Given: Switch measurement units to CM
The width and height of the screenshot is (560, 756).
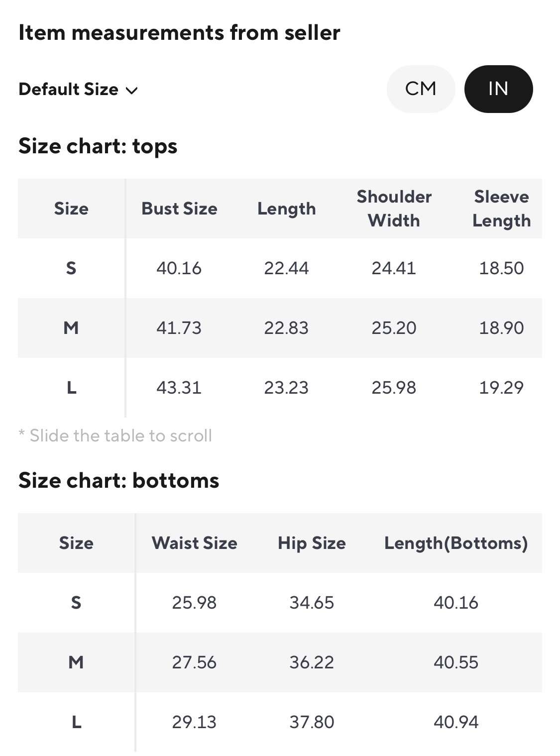Looking at the screenshot, I should click(x=421, y=89).
